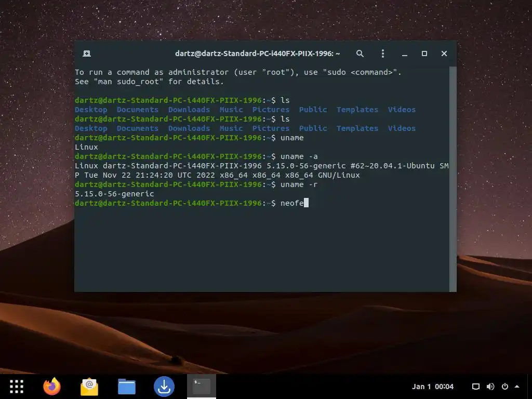
Task: Click the 'uname -r' command text
Action: pos(299,184)
